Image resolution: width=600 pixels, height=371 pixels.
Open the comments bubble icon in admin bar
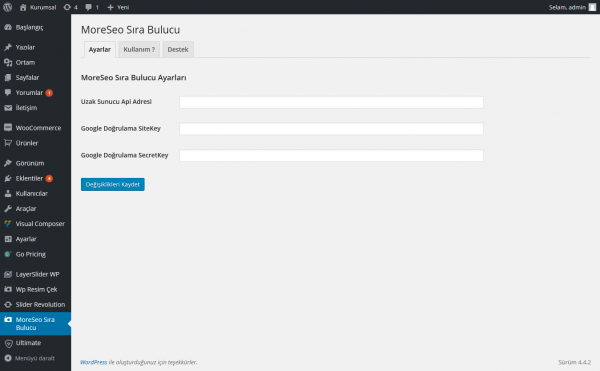(88, 7)
